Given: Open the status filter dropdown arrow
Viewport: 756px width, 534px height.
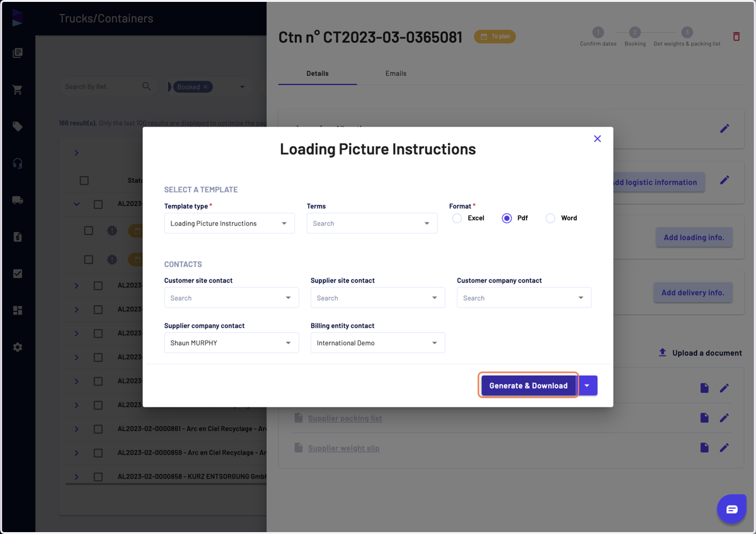Looking at the screenshot, I should click(242, 87).
